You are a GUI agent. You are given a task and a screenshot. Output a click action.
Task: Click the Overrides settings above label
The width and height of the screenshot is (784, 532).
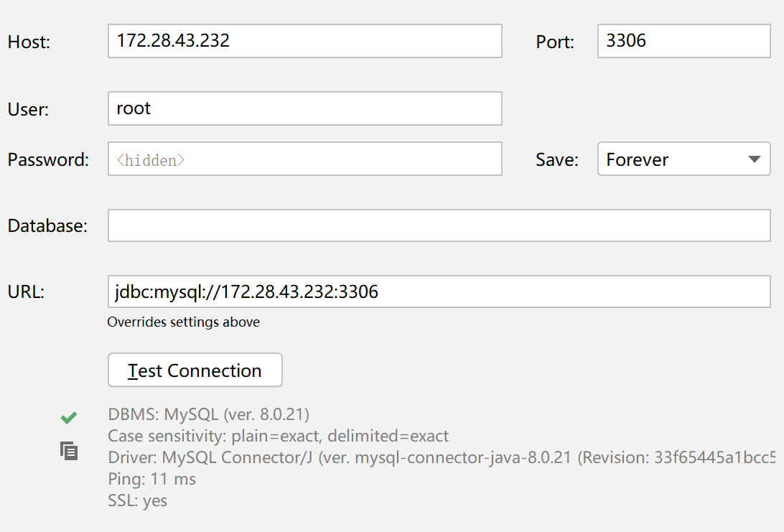(184, 322)
